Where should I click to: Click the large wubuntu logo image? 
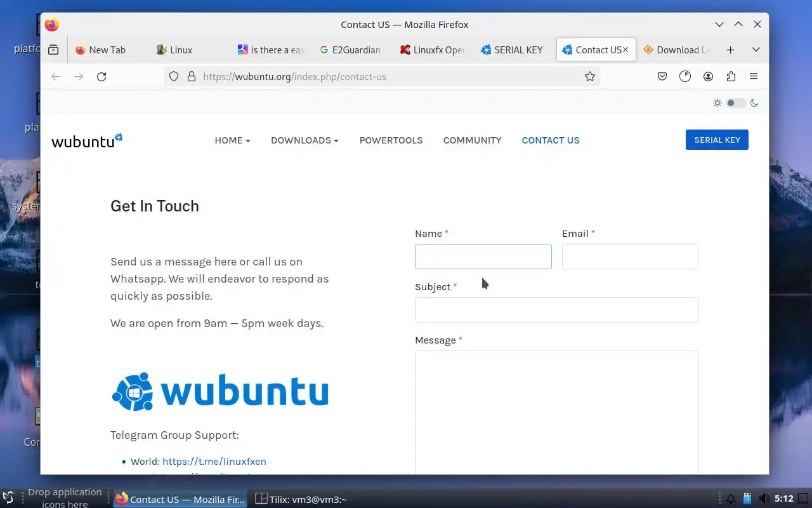tap(220, 391)
